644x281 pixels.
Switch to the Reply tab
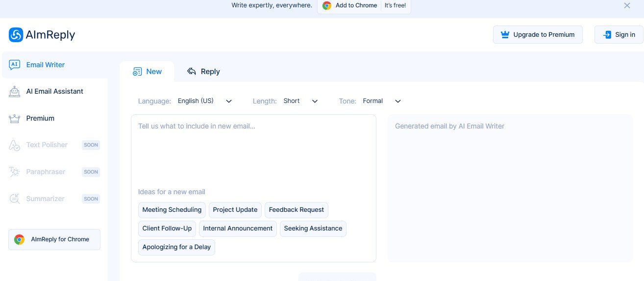click(x=203, y=72)
